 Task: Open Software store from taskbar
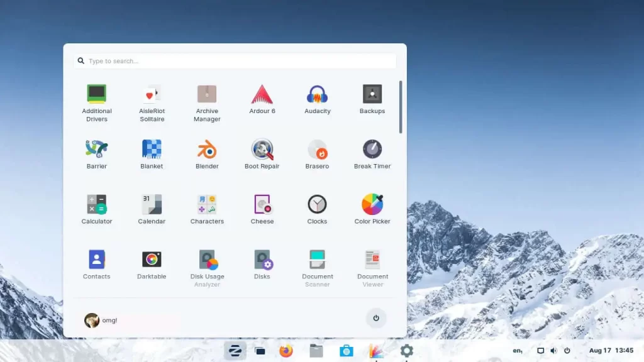pyautogui.click(x=347, y=351)
